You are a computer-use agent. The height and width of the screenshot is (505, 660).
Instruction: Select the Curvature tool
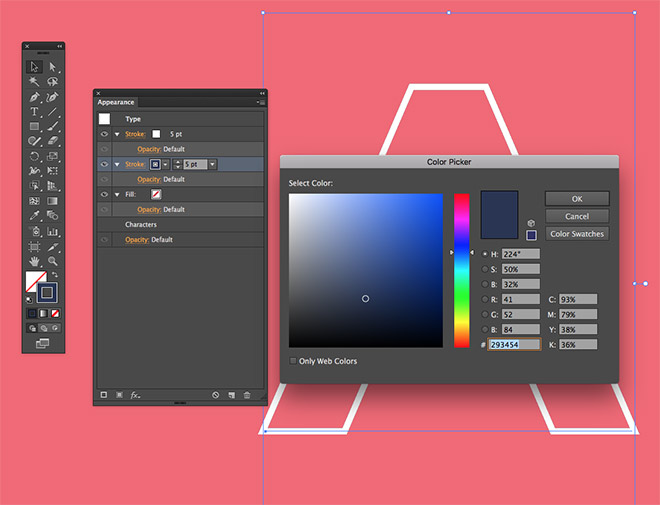[52, 97]
